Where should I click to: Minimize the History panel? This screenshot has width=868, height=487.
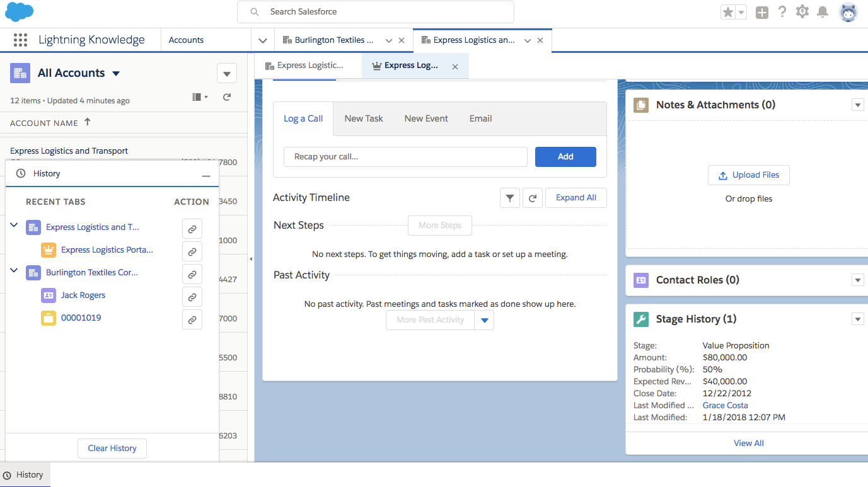(206, 176)
